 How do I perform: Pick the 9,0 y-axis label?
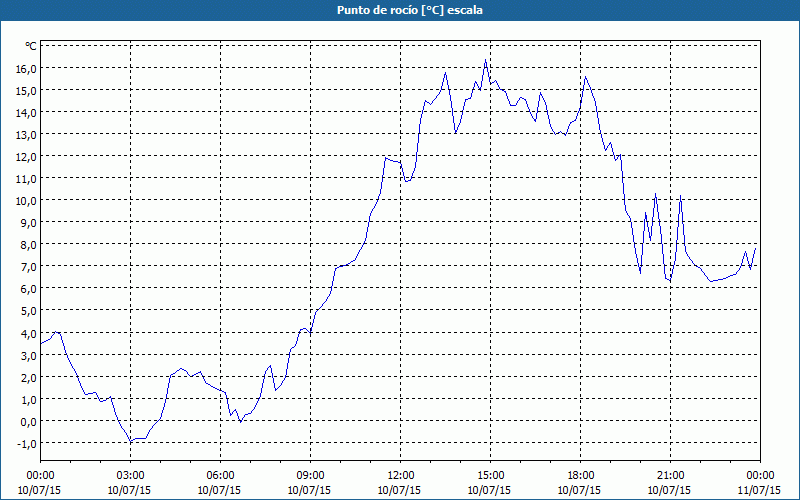(x=29, y=222)
